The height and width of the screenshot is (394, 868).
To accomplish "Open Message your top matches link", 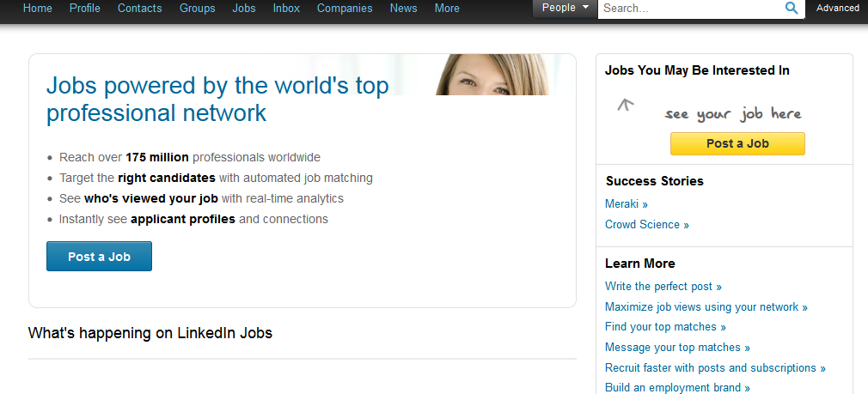I will 677,347.
